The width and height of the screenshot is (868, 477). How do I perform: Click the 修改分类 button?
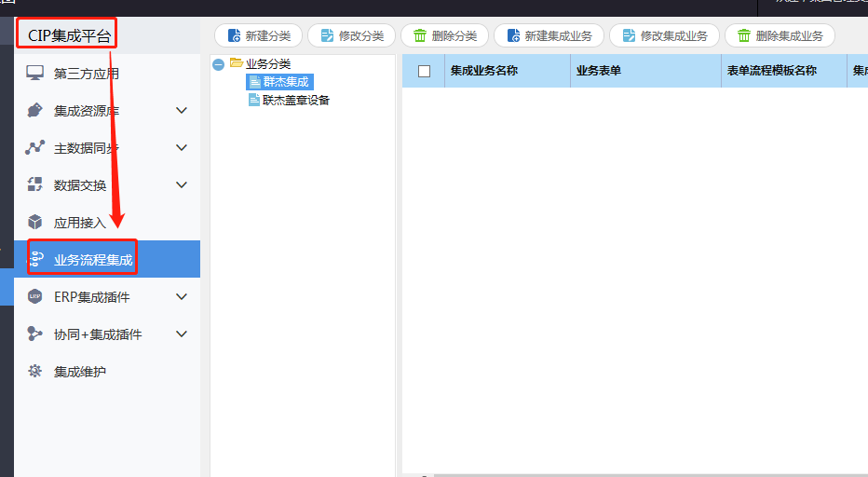pyautogui.click(x=351, y=36)
